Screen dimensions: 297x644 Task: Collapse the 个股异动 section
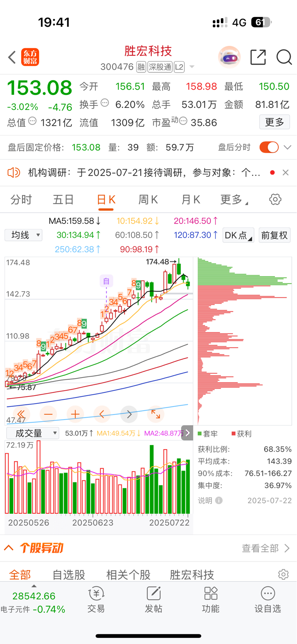(9, 548)
